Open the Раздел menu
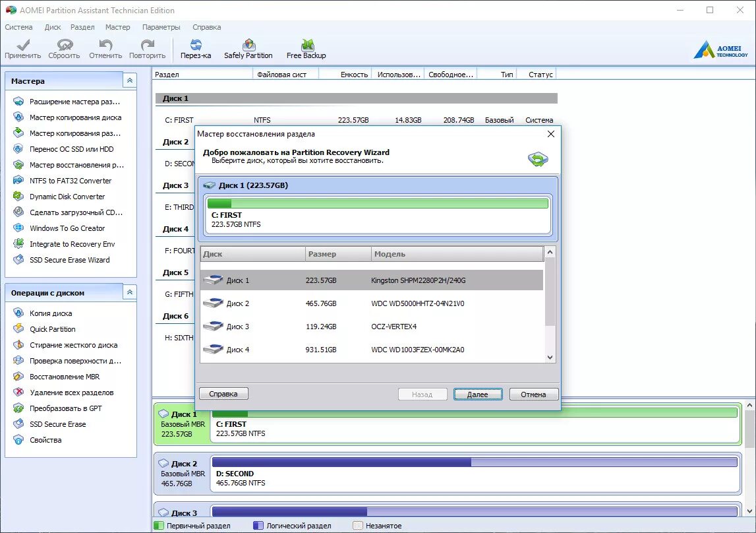Viewport: 756px width, 533px height. (82, 27)
